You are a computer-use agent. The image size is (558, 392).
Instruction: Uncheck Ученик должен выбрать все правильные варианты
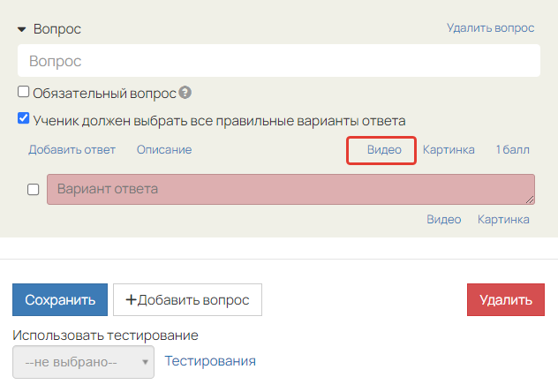coord(24,118)
